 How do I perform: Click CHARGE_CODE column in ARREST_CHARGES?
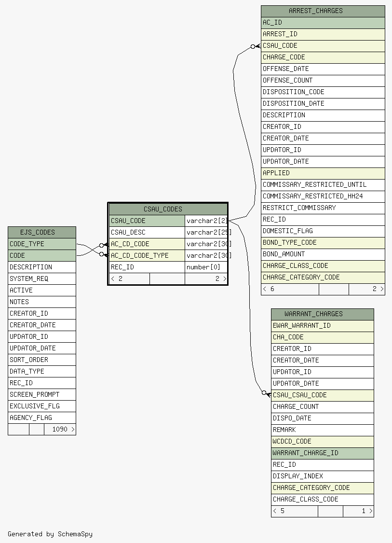click(323, 57)
